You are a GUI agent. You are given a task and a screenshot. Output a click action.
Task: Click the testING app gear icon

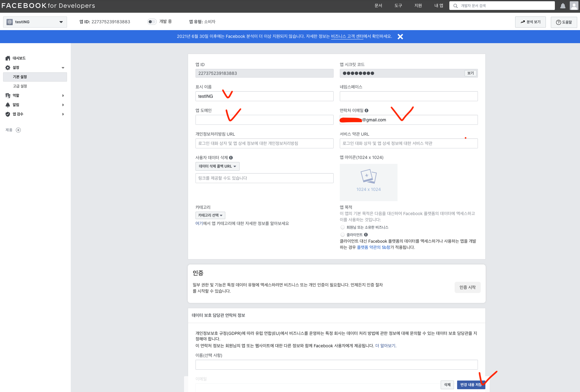click(x=10, y=22)
